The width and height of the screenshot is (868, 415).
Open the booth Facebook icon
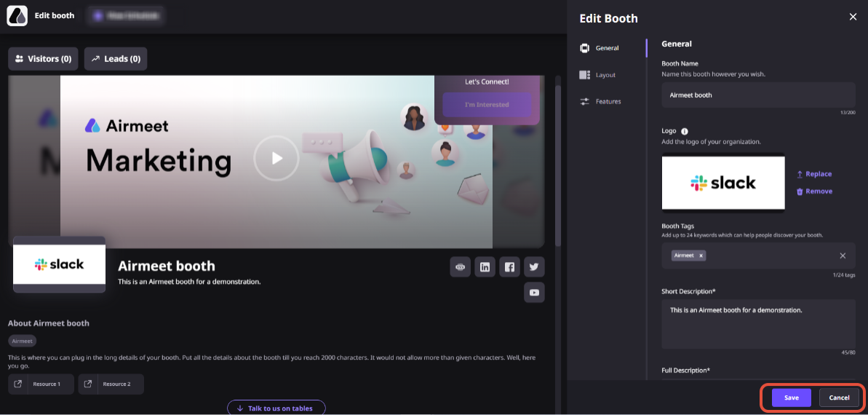point(509,267)
